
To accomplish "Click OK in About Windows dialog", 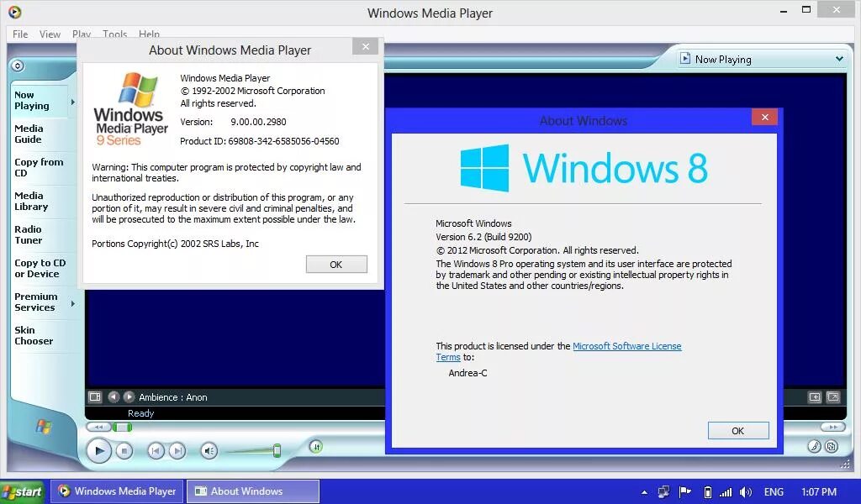I will (x=738, y=431).
